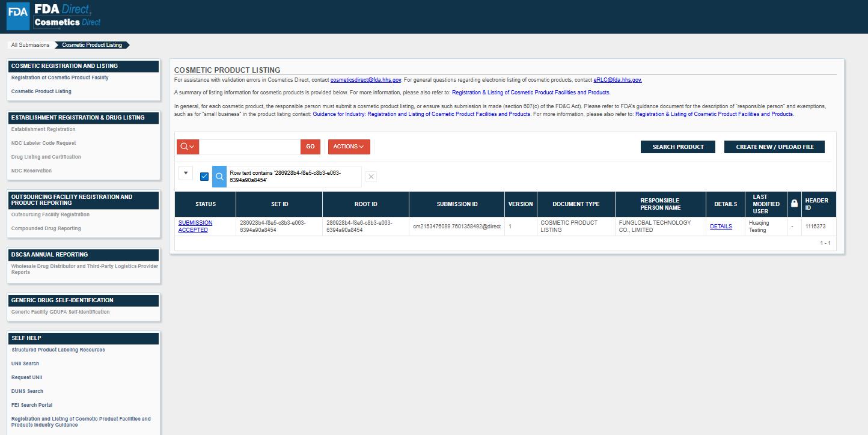Open the Submission Accepted status link

click(x=195, y=226)
